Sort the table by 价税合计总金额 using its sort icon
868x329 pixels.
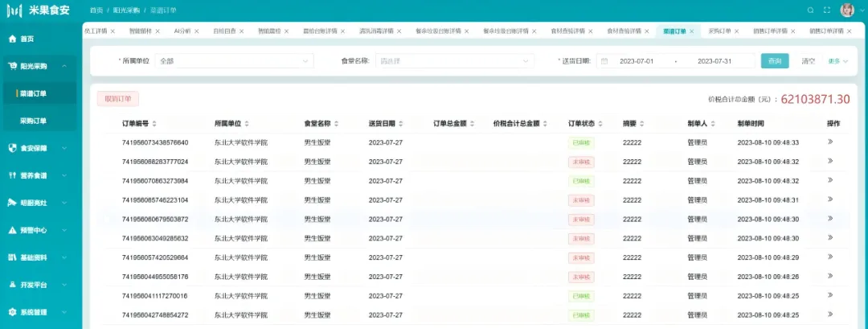tap(545, 124)
